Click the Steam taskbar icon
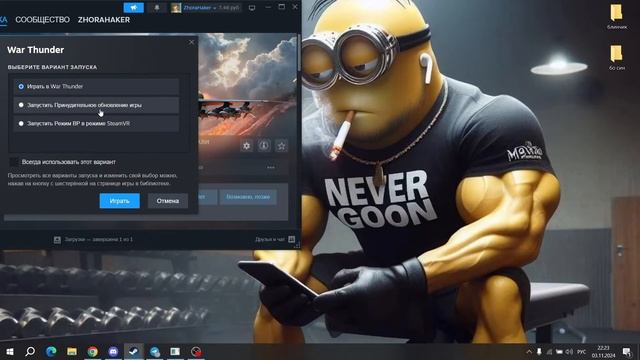This screenshot has width=640, height=360. (134, 351)
